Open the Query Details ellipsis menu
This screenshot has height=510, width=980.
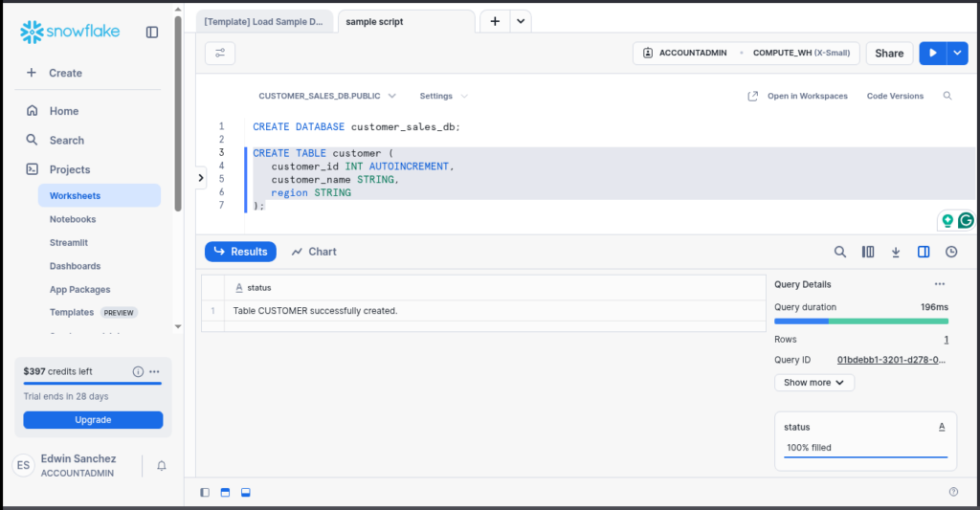[940, 284]
